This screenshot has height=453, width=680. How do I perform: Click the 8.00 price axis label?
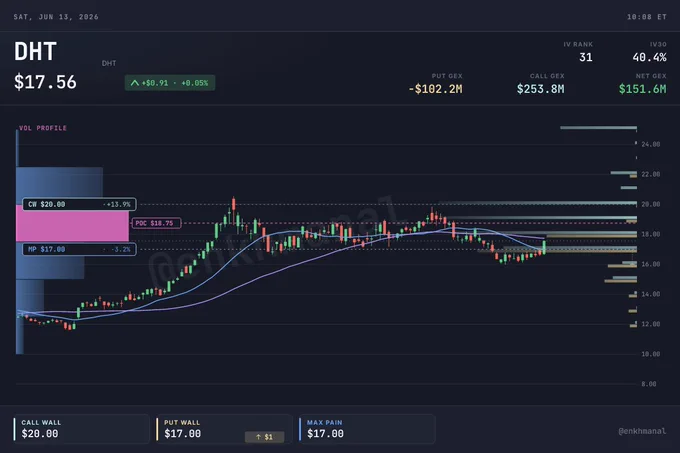pos(649,384)
